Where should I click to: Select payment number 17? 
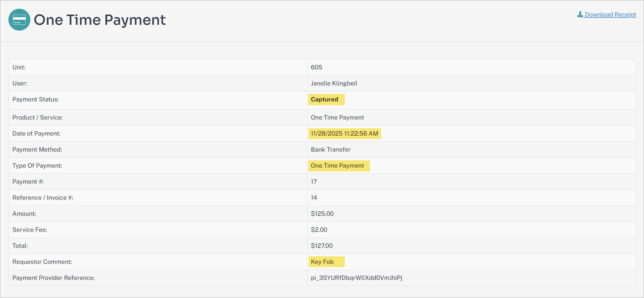click(x=314, y=182)
